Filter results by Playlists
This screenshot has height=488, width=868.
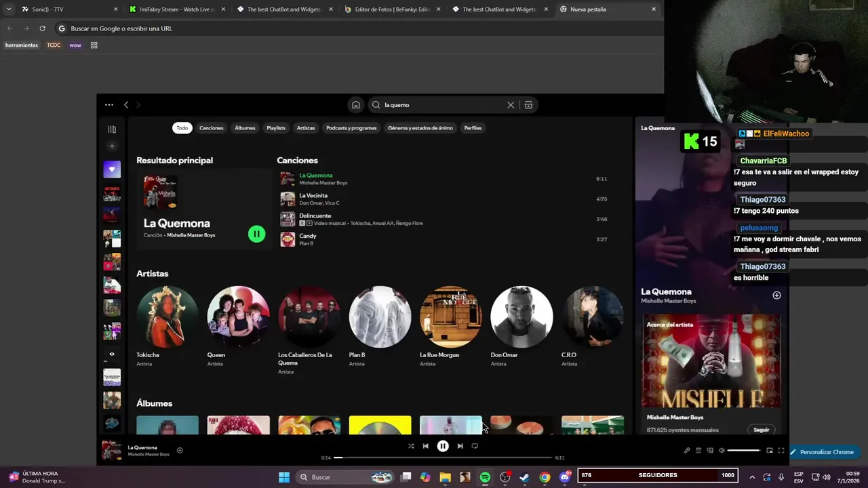tap(276, 128)
